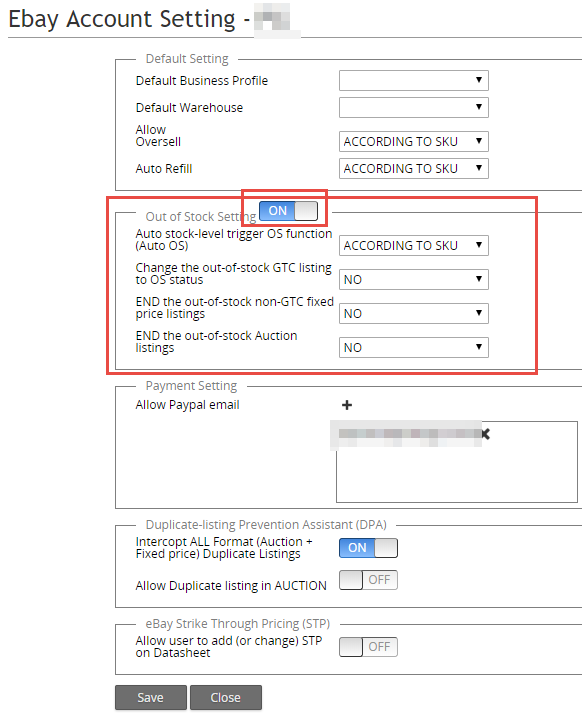Enable Allow Duplicate listing in AUCTION switch
This screenshot has width=582, height=716.
[368, 580]
